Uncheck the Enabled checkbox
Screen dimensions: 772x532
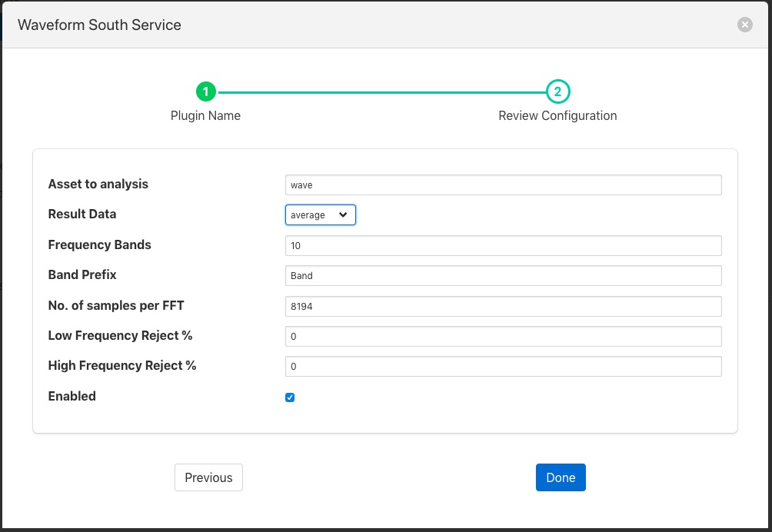point(290,397)
